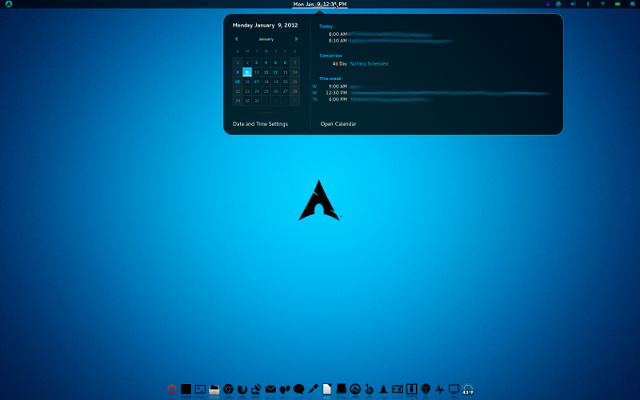Open the chat status bubble tray icon

pyautogui.click(x=632, y=4)
